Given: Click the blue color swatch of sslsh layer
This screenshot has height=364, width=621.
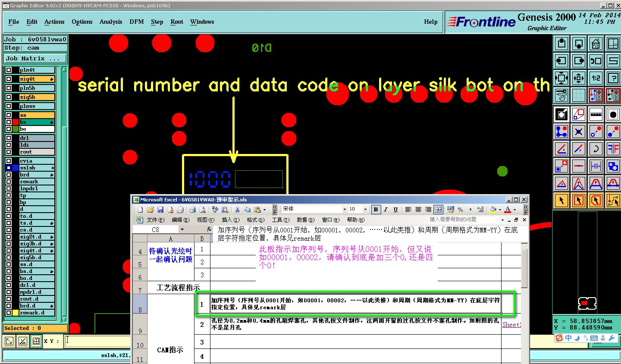Looking at the screenshot, I should point(16,168).
